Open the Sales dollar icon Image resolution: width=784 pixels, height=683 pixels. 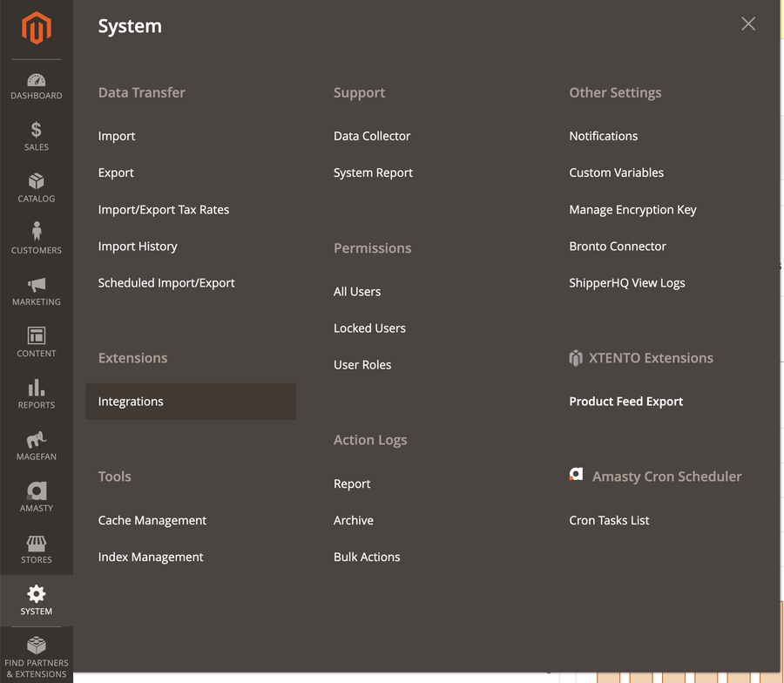(x=37, y=131)
